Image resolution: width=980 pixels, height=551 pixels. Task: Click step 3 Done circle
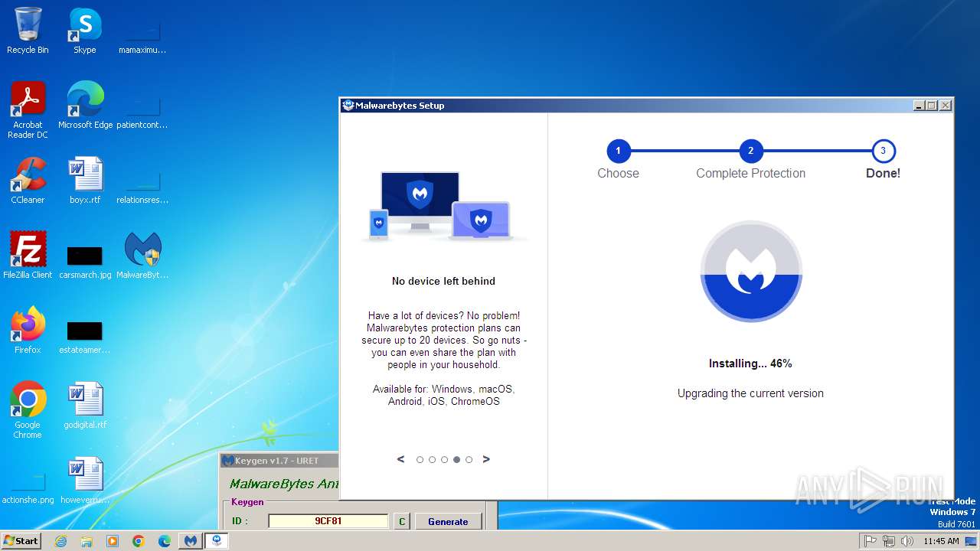pyautogui.click(x=883, y=151)
